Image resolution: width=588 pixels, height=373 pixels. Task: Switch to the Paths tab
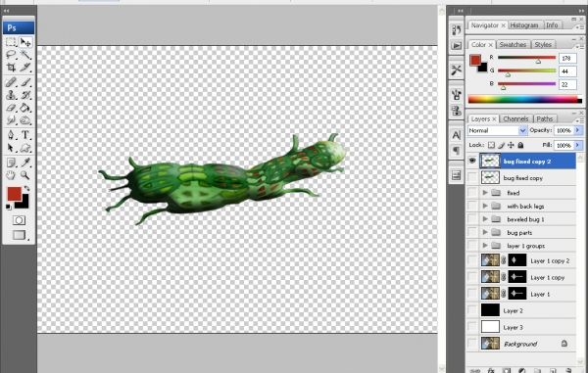tap(545, 118)
